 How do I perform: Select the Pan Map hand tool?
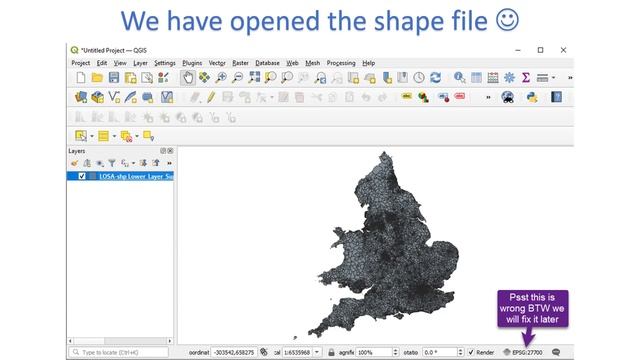[x=188, y=78]
